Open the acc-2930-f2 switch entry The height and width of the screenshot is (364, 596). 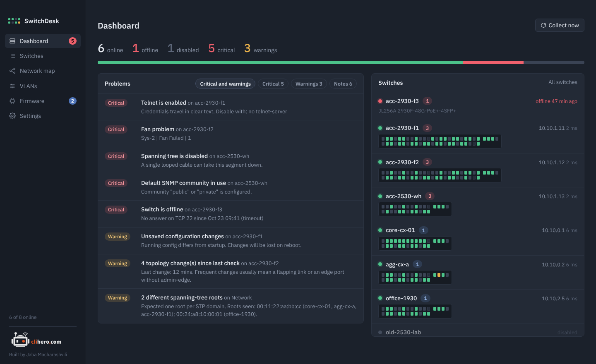point(478,170)
